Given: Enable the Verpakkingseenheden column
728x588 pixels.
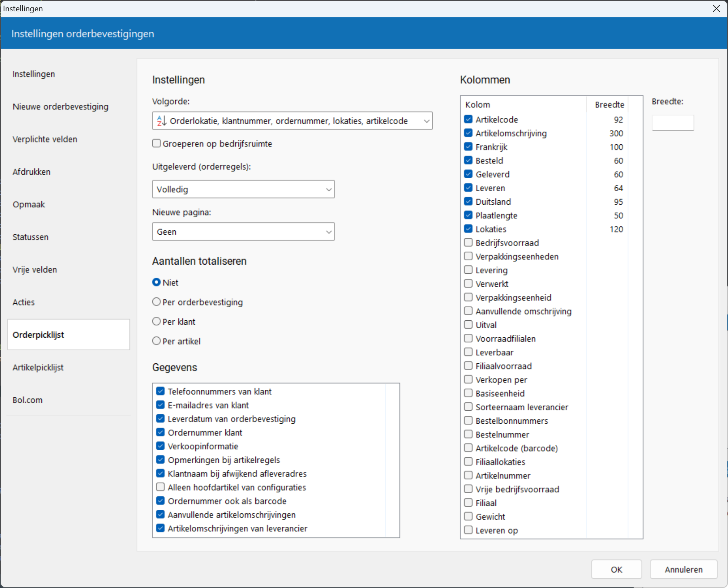Looking at the screenshot, I should click(x=468, y=256).
